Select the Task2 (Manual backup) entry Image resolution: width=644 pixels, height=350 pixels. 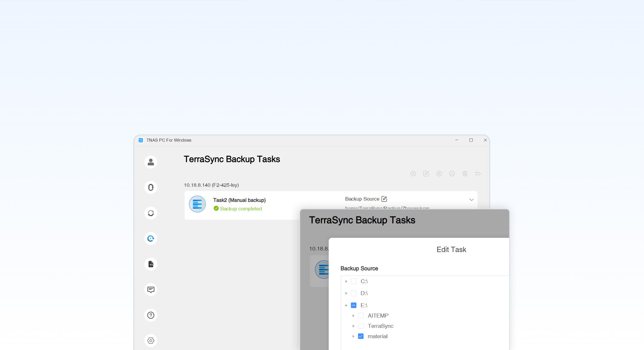coord(239,200)
